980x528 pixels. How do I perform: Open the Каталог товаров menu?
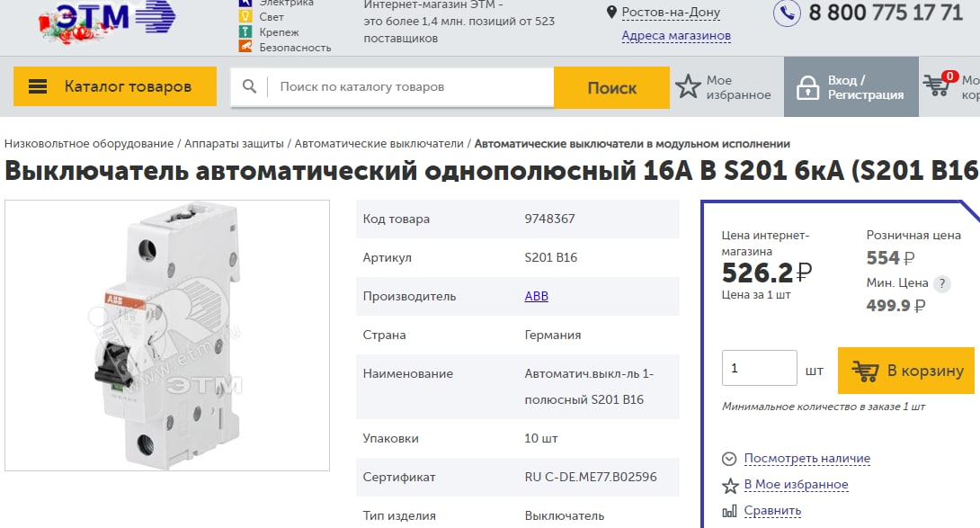115,86
